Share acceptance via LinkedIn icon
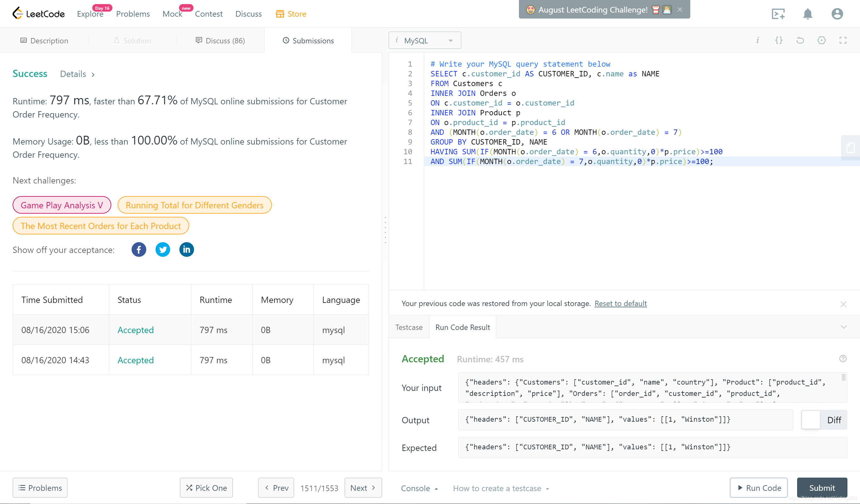The width and height of the screenshot is (860, 504). [x=187, y=250]
